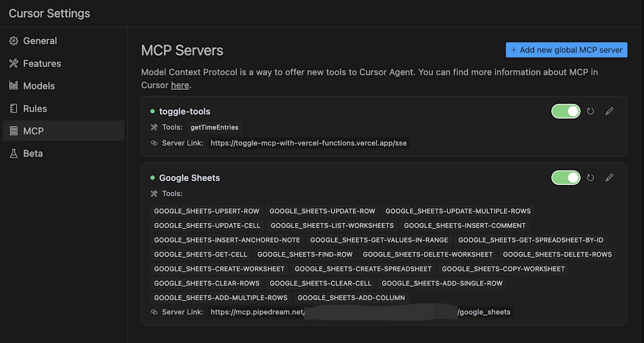
Task: Click the flask icon beside Beta
Action: [14, 153]
